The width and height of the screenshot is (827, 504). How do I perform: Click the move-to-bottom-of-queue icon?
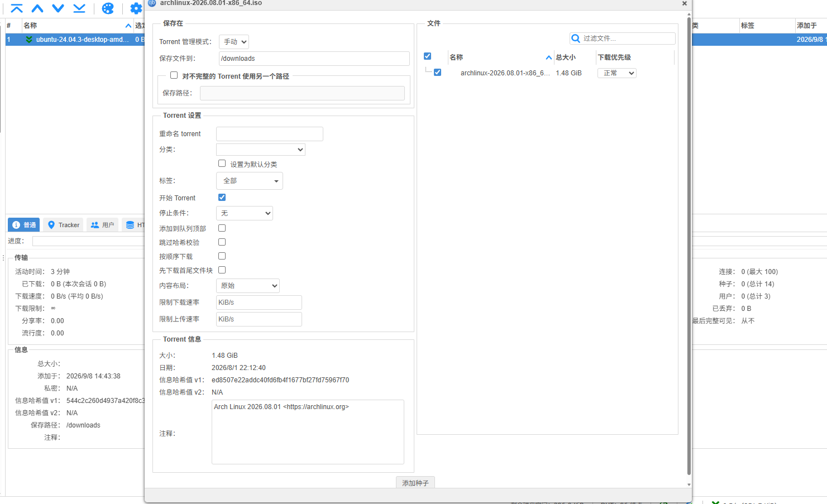pos(79,8)
